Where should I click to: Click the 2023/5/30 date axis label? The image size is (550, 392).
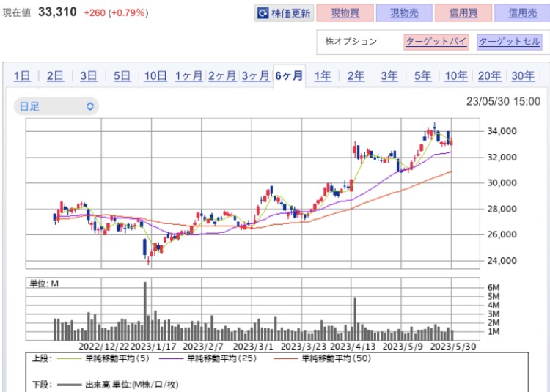tap(453, 347)
